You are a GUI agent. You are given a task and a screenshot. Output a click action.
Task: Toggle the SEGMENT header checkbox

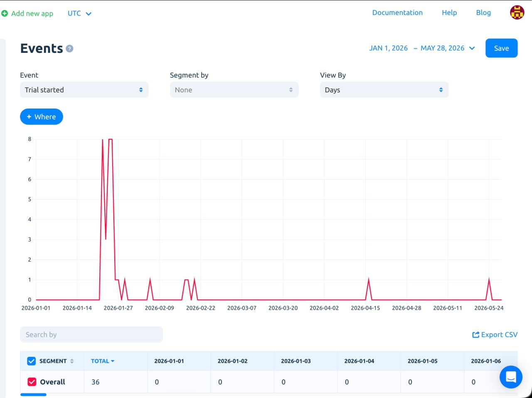(x=31, y=361)
